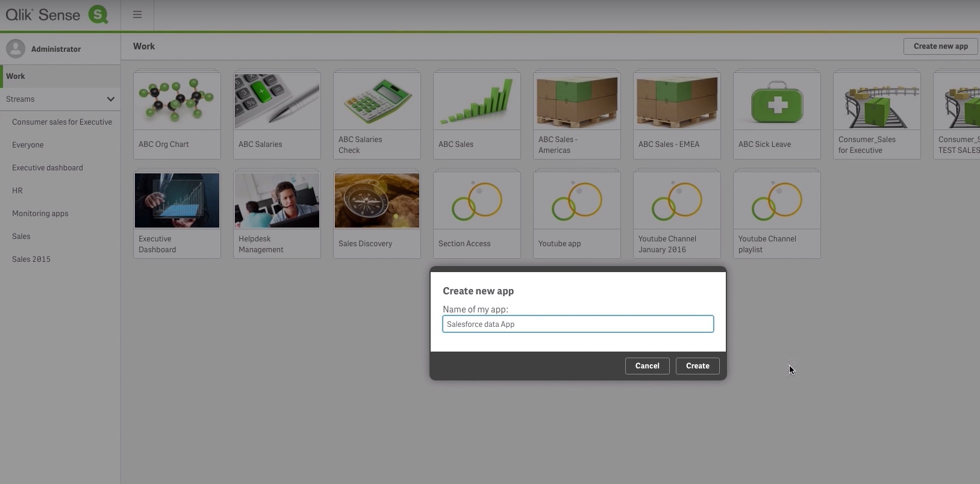The width and height of the screenshot is (980, 484).
Task: Open the hamburger navigation menu
Action: coord(137,15)
